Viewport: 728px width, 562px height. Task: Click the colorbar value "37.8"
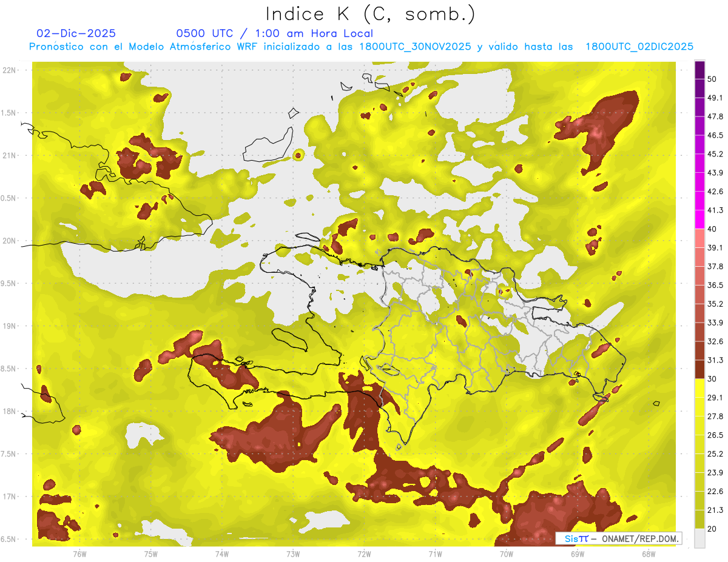pyautogui.click(x=715, y=266)
